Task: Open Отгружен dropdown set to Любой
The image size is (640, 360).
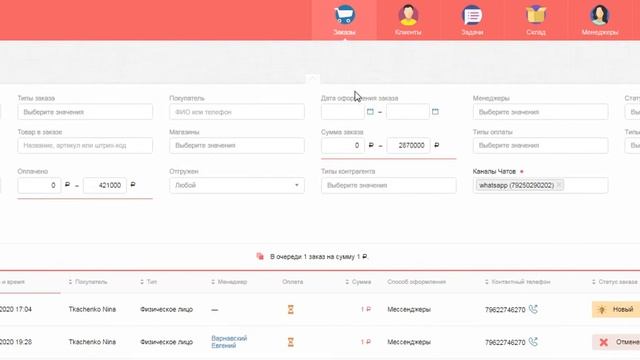Action: [x=237, y=185]
